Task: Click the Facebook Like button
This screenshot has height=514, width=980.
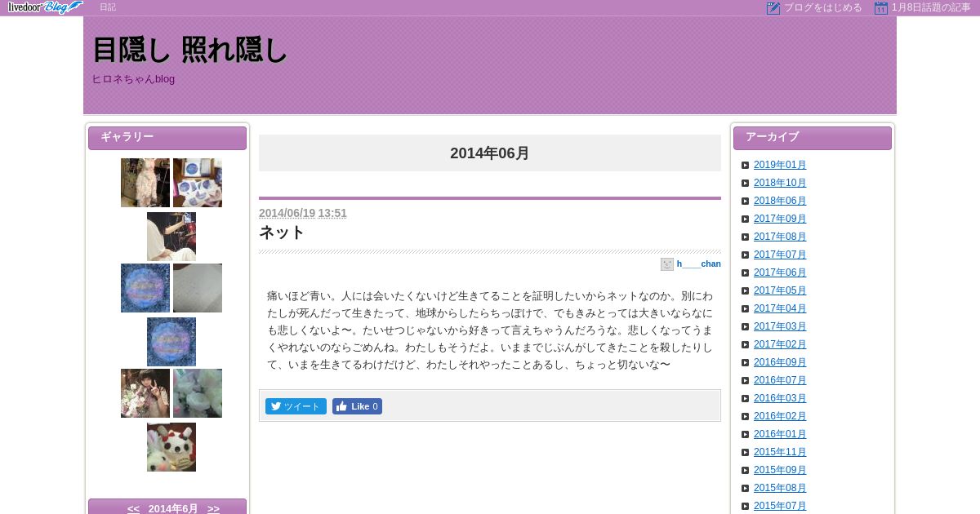Action: 357,406
